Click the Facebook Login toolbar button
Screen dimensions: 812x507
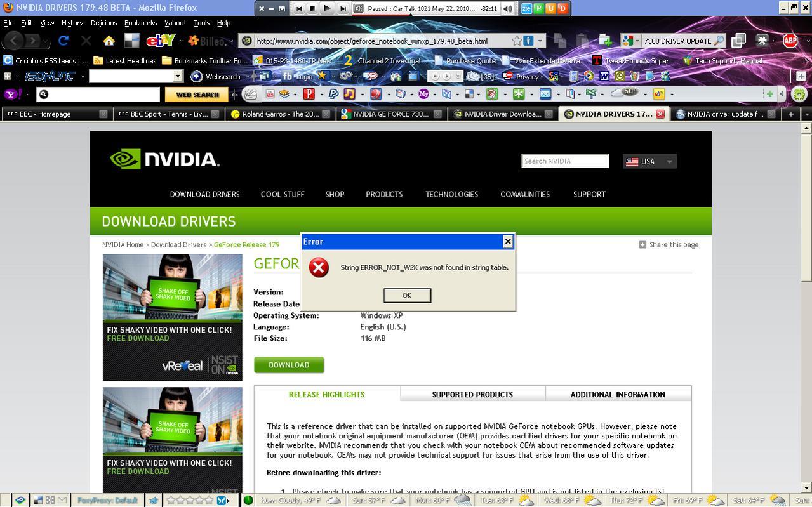point(297,76)
